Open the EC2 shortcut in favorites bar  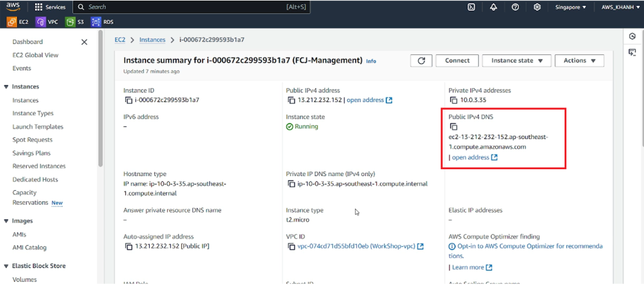click(x=18, y=22)
